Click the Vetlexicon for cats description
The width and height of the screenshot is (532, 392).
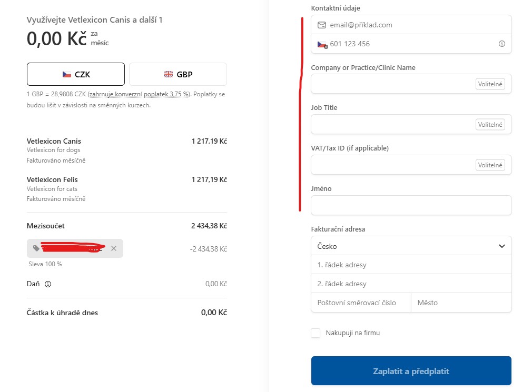(52, 189)
